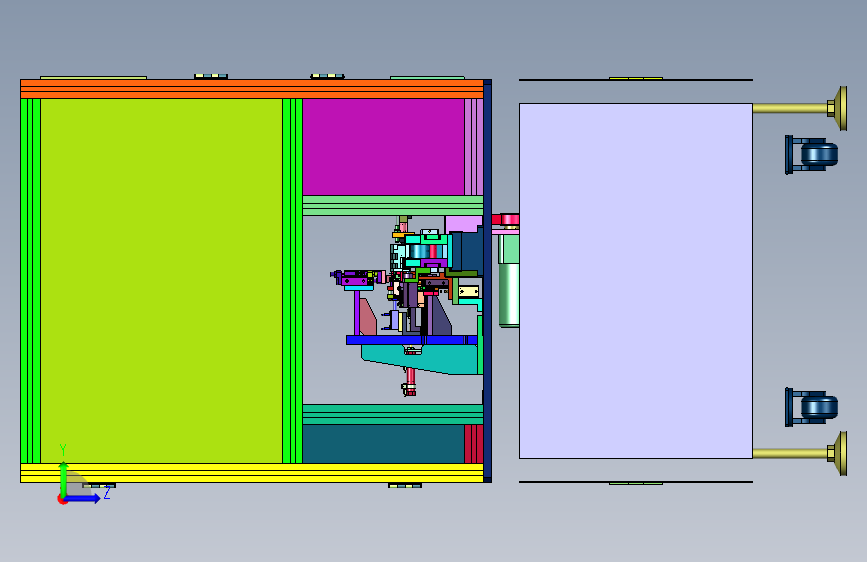Select the light green vertical cylinder
Image resolution: width=867 pixels, height=562 pixels.
click(509, 293)
